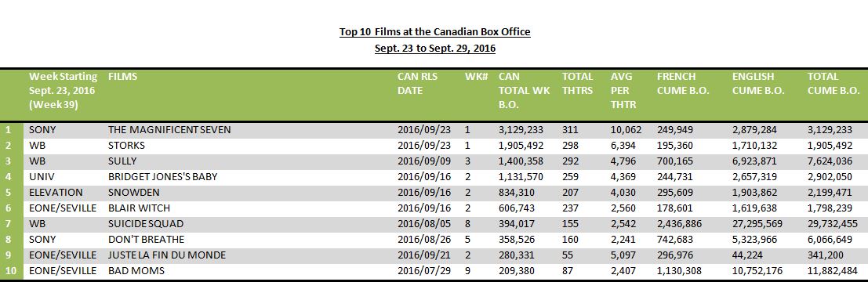Viewport: 868px width, 282px height.
Task: Select THE MAGNIFICENT SEVEN film cell
Action: click(x=169, y=130)
